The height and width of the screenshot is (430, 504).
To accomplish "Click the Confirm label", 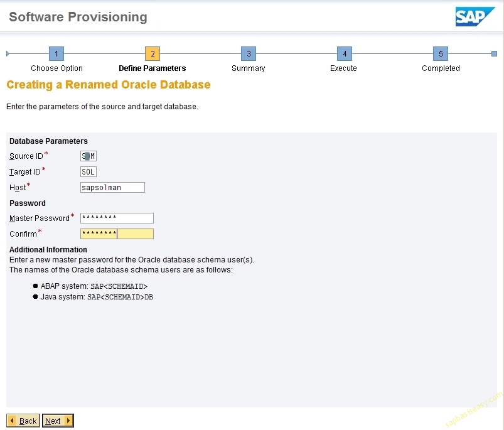I will click(23, 234).
